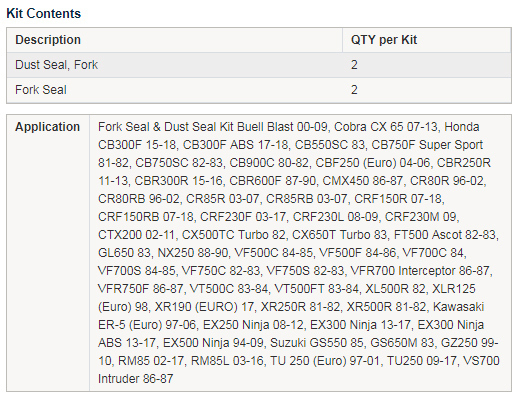The width and height of the screenshot is (520, 401).
Task: Click quantity 2 in Fork Seal row
Action: 354,90
